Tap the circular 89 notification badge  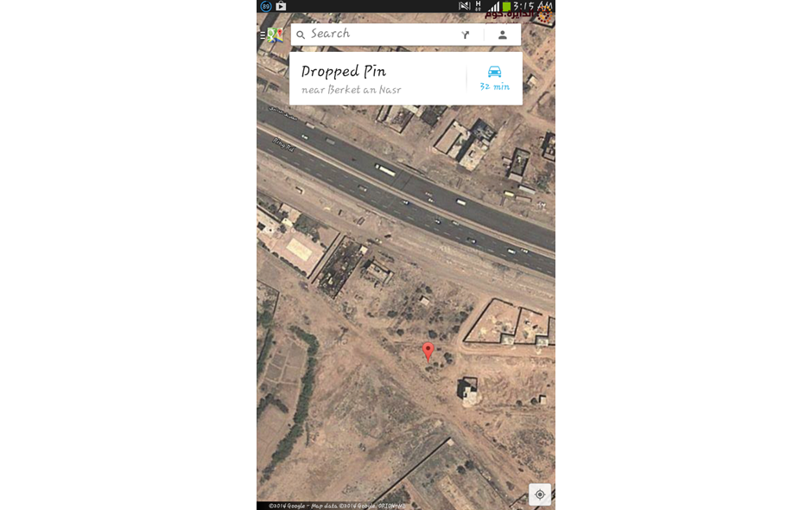pyautogui.click(x=266, y=6)
